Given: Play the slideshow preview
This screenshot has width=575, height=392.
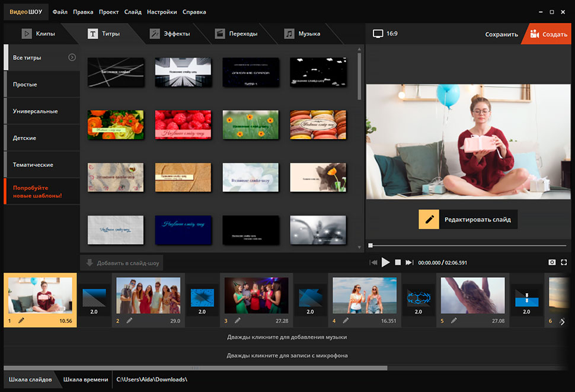Looking at the screenshot, I should 385,262.
